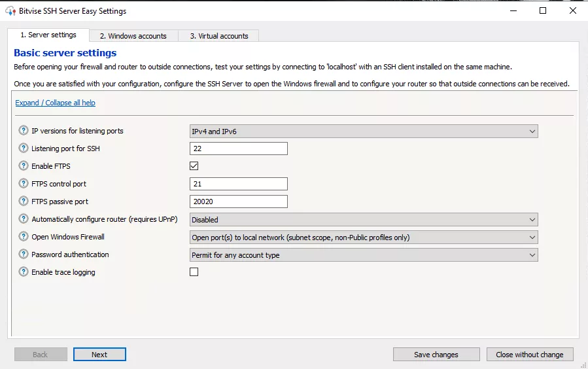The width and height of the screenshot is (588, 369).
Task: Switch to the Virtual accounts tab
Action: click(219, 36)
